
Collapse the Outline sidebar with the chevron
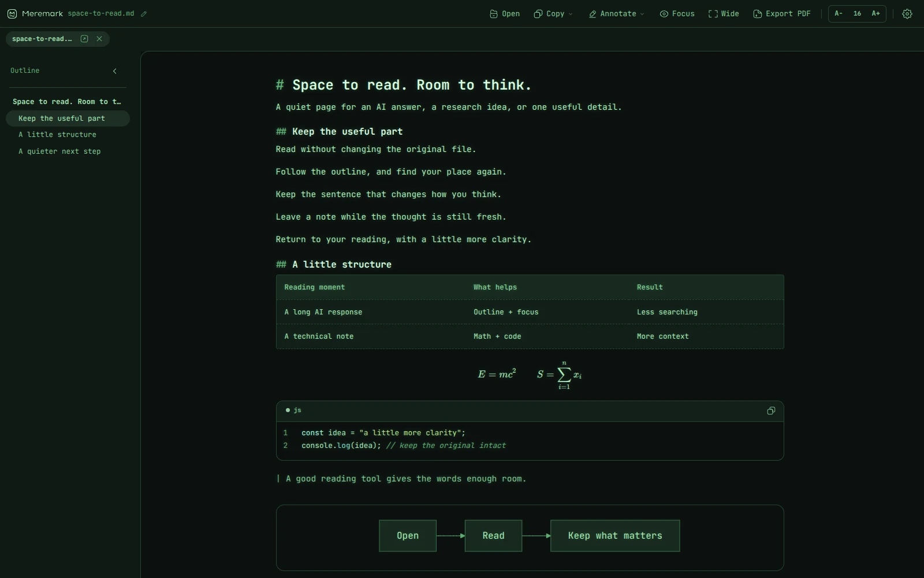point(114,71)
